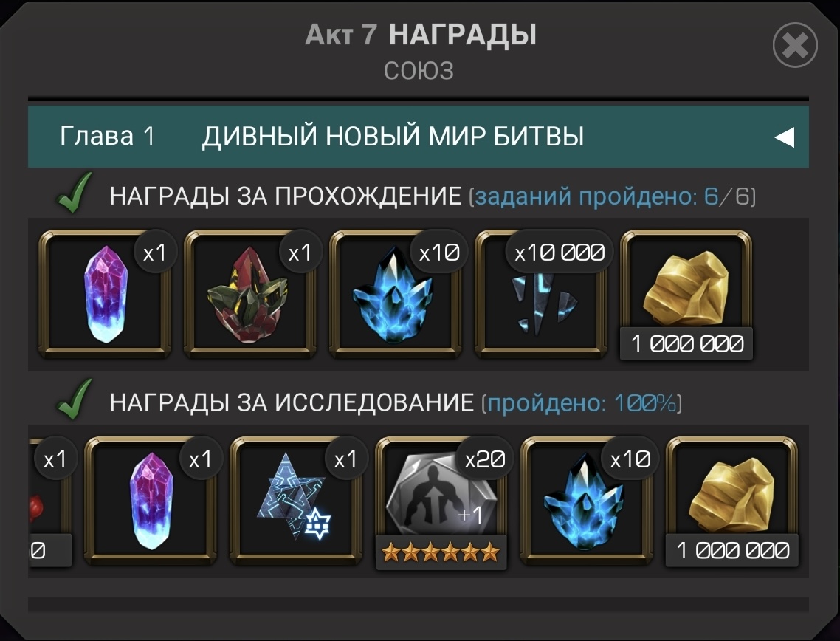The height and width of the screenshot is (641, 840).
Task: Tap the triangular catalyst x1 reward
Action: [296, 501]
